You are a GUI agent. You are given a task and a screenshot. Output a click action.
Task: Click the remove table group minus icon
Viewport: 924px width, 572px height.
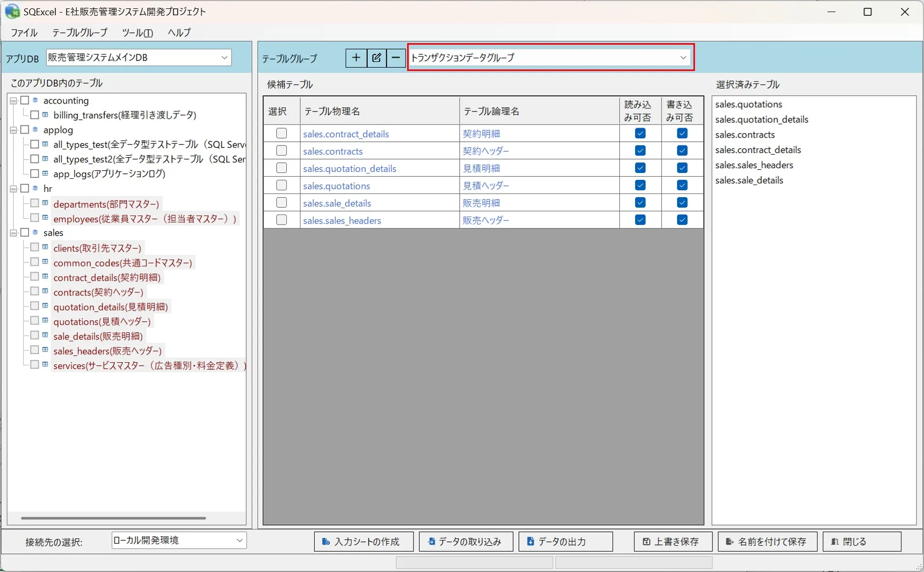point(396,58)
